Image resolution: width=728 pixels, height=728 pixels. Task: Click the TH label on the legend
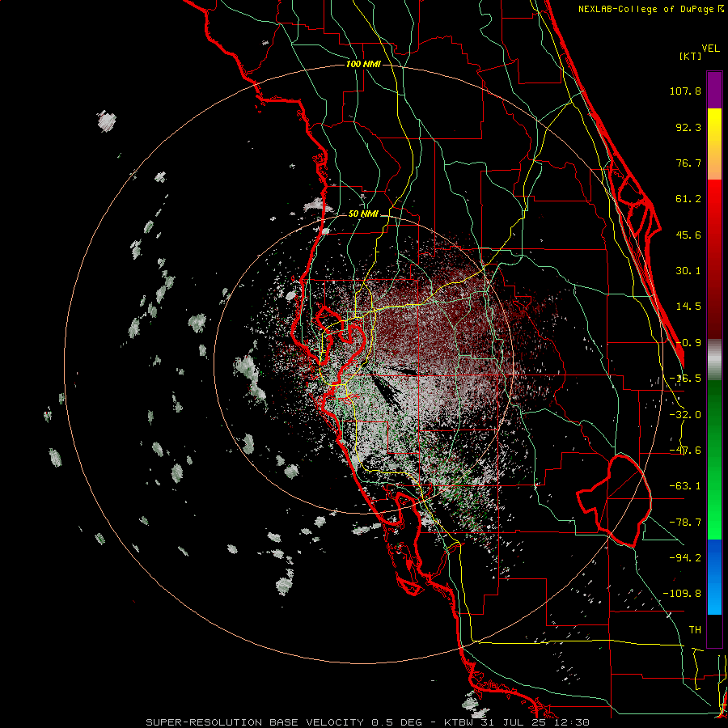click(x=695, y=630)
